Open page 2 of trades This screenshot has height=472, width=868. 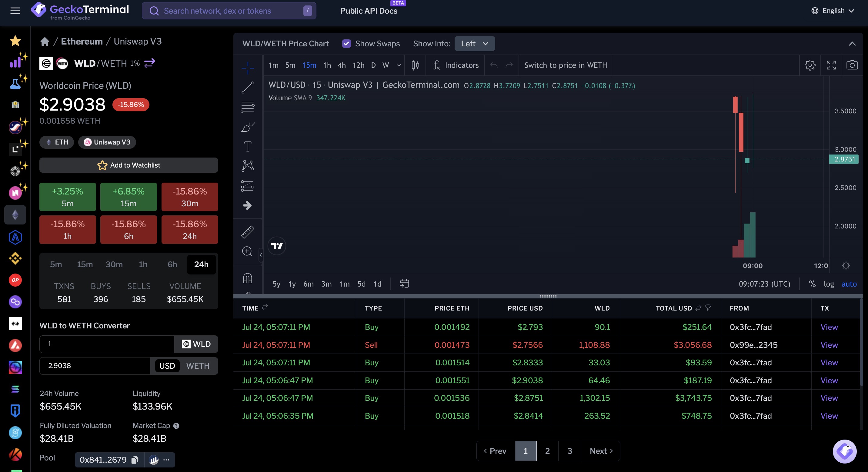pos(547,451)
